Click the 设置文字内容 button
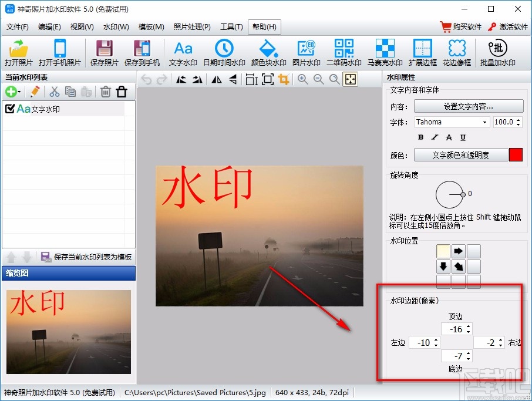The height and width of the screenshot is (401, 532). tap(468, 106)
